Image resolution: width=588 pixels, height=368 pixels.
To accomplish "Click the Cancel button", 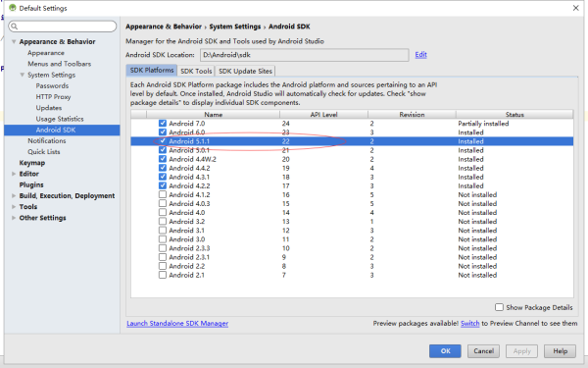I will click(483, 351).
